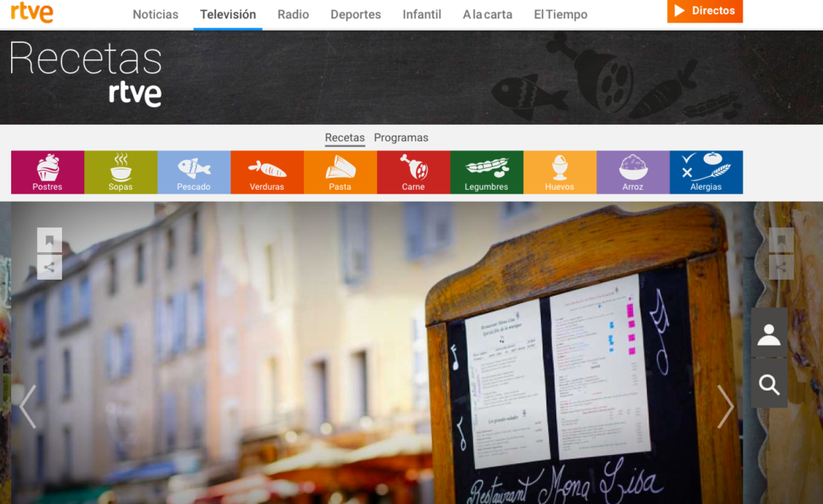Image resolution: width=823 pixels, height=504 pixels.
Task: Open the Carne meat category
Action: tap(413, 172)
